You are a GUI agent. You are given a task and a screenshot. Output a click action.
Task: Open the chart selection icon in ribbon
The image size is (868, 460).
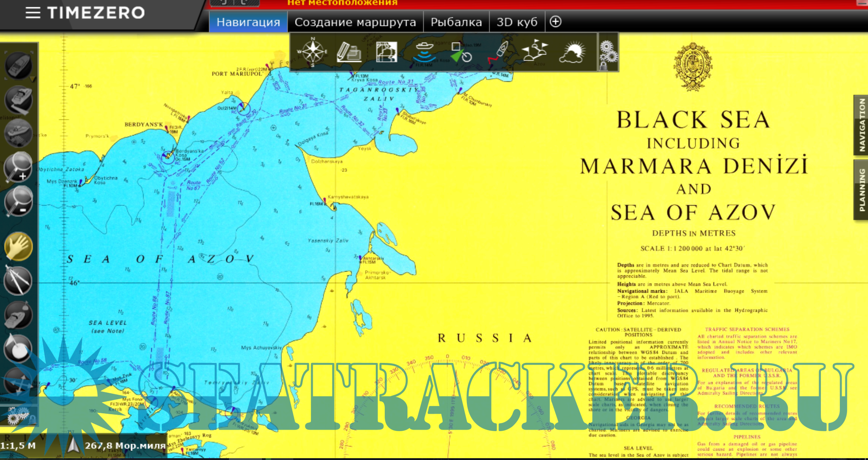pos(386,52)
